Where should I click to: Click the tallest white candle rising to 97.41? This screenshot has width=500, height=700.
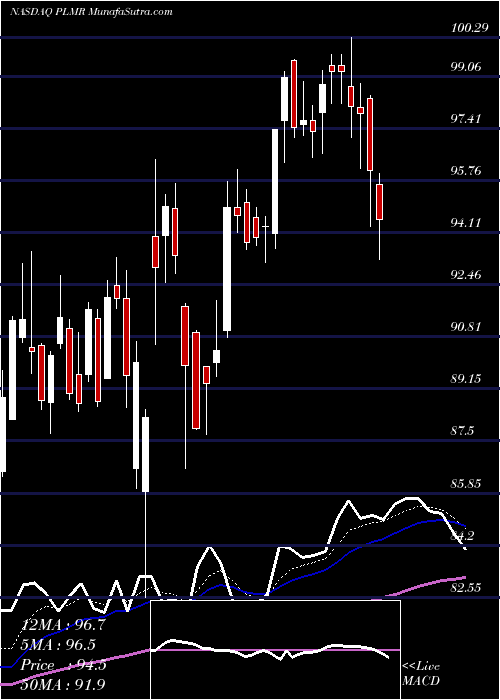275,181
